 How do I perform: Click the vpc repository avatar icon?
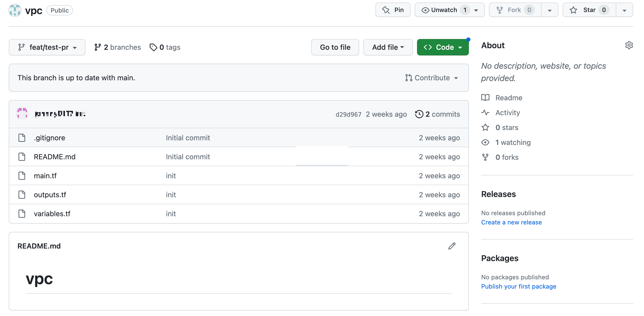pos(15,10)
